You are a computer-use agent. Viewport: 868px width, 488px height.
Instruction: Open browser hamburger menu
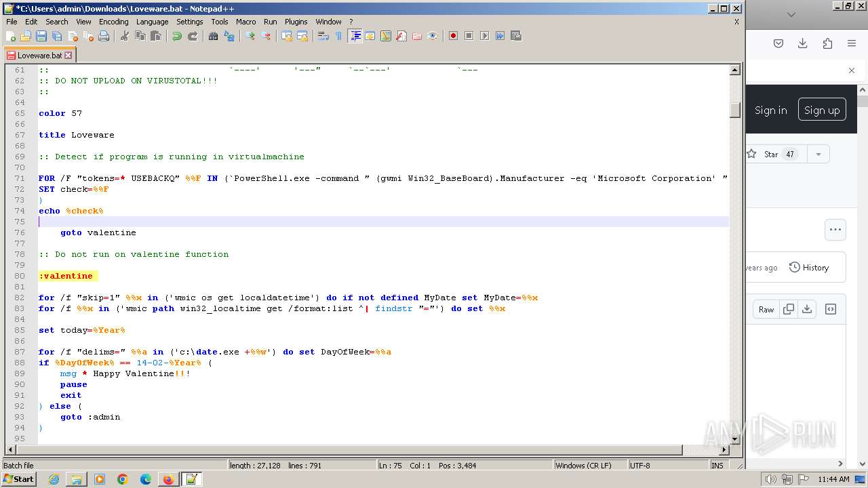(x=852, y=43)
